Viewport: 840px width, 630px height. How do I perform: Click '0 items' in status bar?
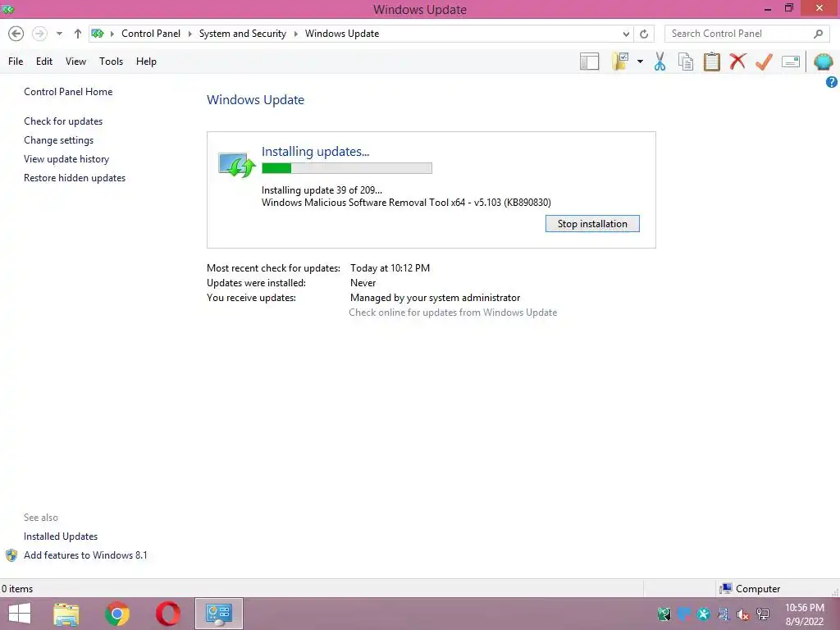coord(17,589)
